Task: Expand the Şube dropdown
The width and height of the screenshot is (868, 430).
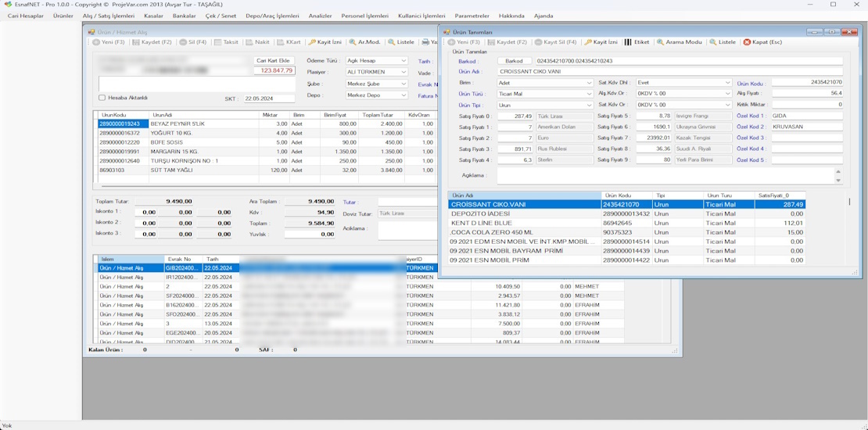Action: pos(376,84)
